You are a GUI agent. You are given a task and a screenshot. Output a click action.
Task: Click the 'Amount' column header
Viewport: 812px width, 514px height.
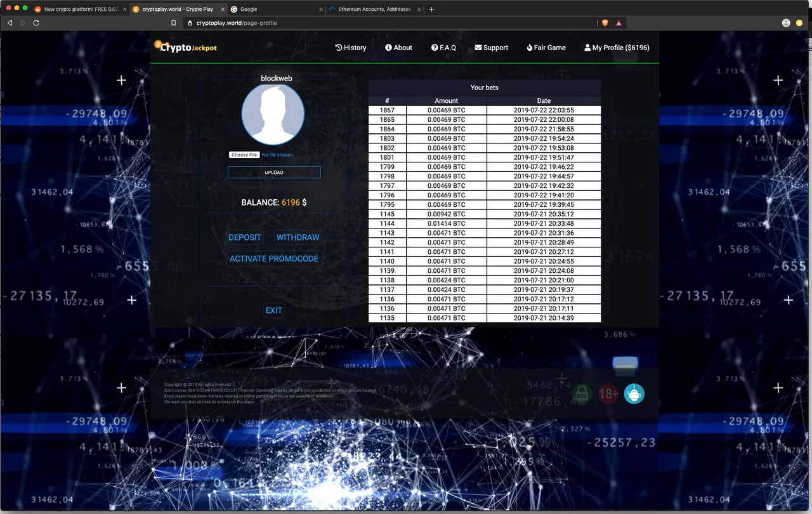447,101
